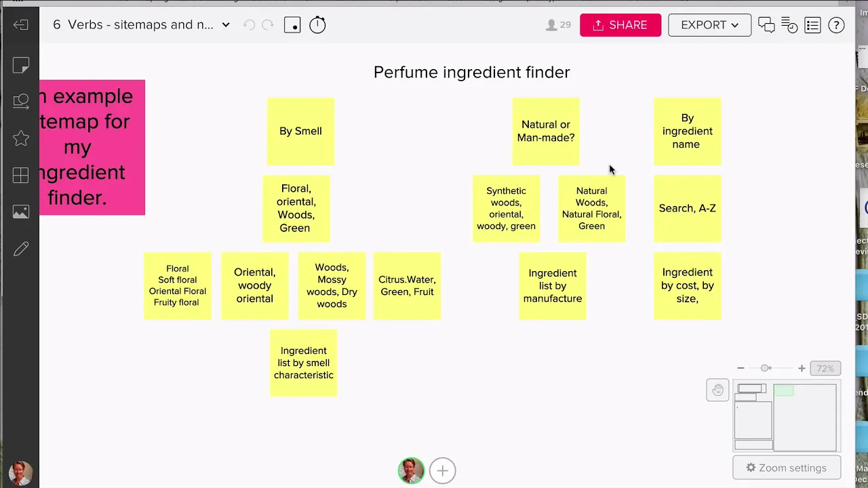Open the grid templates tool
868x488 pixels.
(20, 176)
